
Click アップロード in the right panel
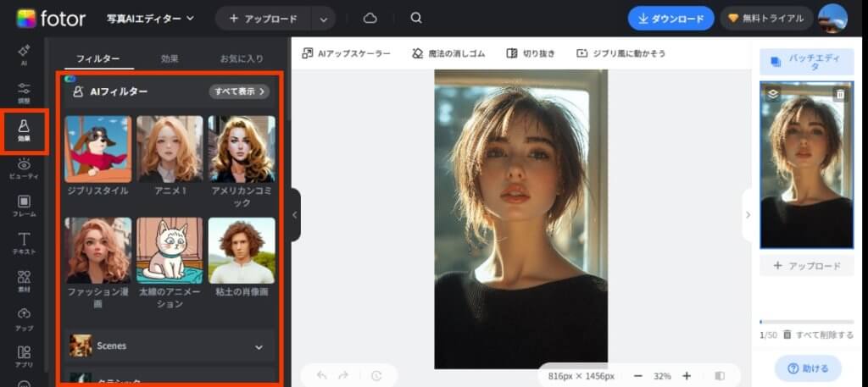point(807,266)
